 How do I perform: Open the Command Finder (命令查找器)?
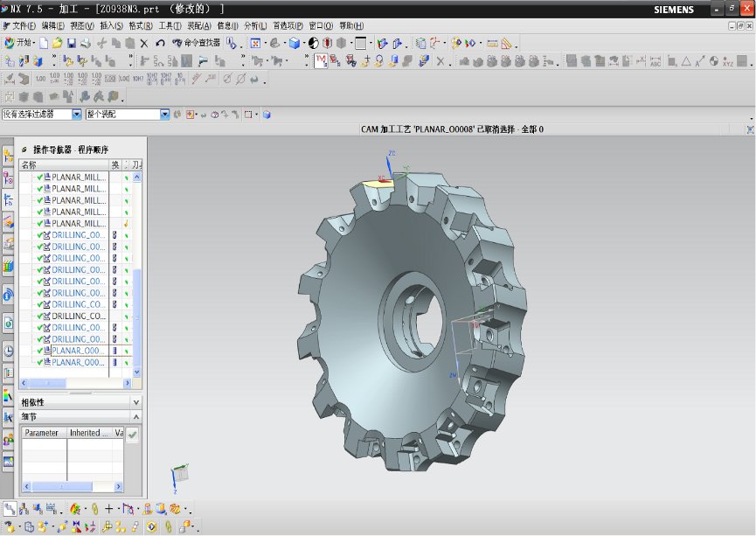pyautogui.click(x=197, y=43)
